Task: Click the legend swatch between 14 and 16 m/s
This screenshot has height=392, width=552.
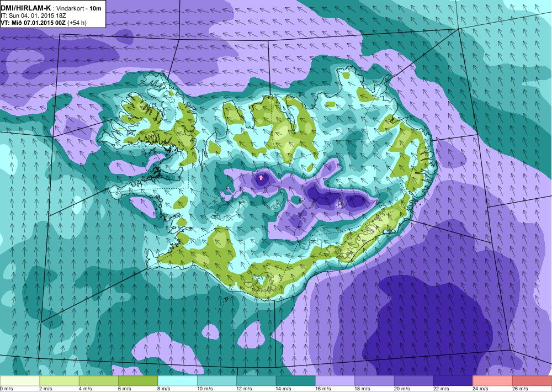Action: coord(296,381)
